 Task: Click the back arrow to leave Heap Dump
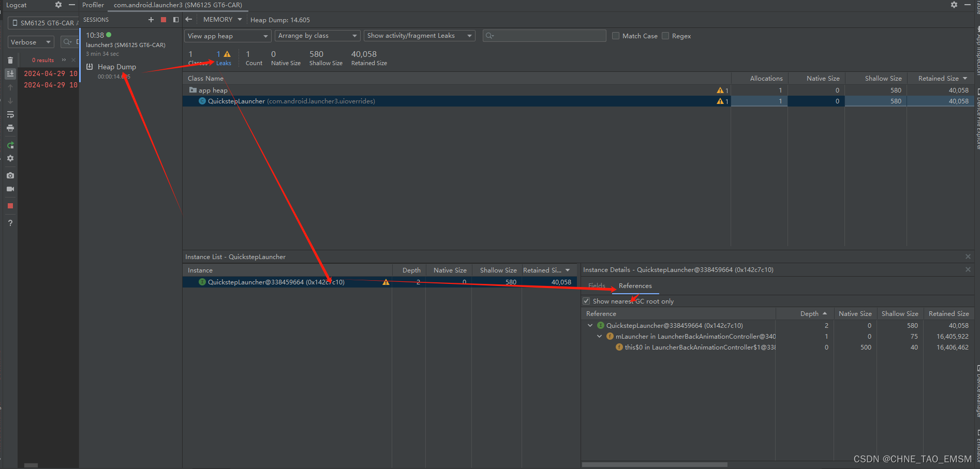pyautogui.click(x=188, y=19)
